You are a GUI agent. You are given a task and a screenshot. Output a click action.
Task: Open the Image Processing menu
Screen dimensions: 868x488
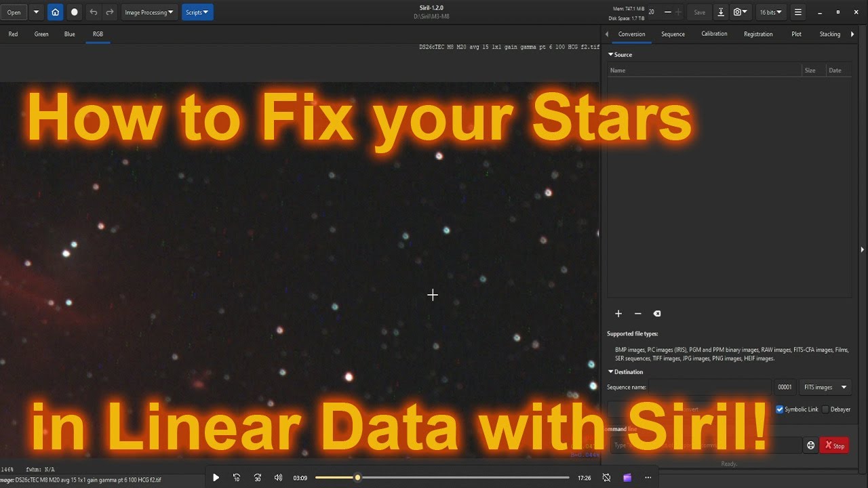pos(149,12)
